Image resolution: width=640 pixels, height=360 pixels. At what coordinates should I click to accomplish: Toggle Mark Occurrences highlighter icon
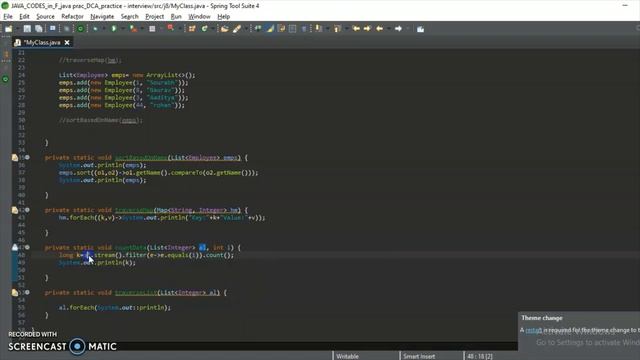coord(270,29)
